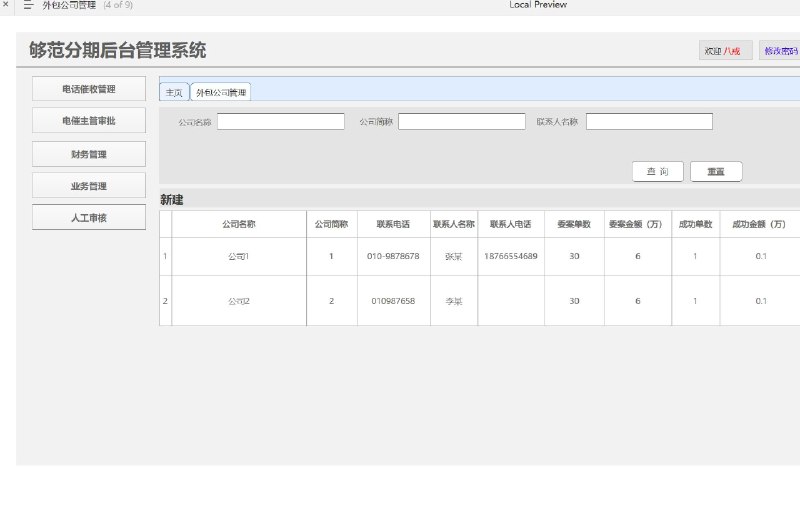Click the 成功金额（万） column header
This screenshot has width=800, height=526.
pos(760,224)
